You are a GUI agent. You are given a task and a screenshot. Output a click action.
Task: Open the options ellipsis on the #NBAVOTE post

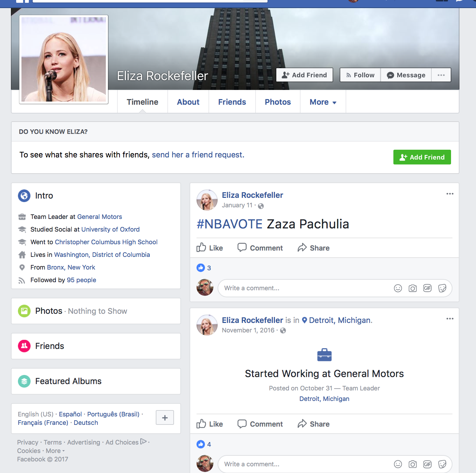pos(450,194)
